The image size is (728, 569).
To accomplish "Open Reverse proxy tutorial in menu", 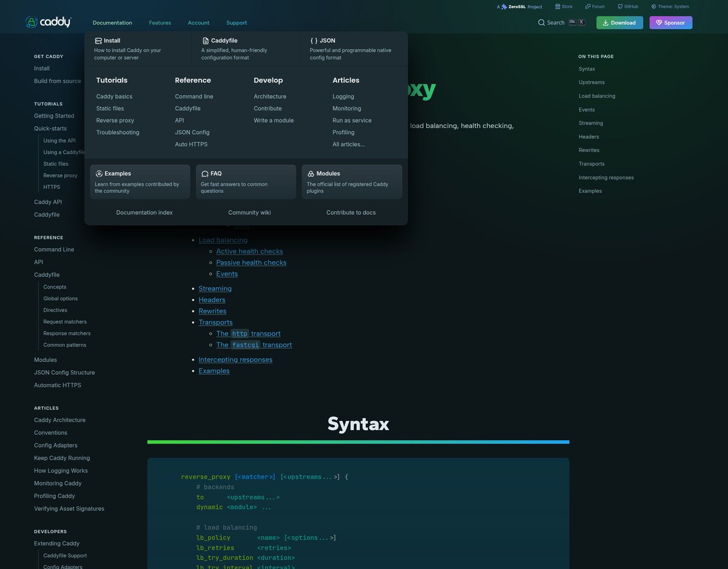I will point(115,120).
